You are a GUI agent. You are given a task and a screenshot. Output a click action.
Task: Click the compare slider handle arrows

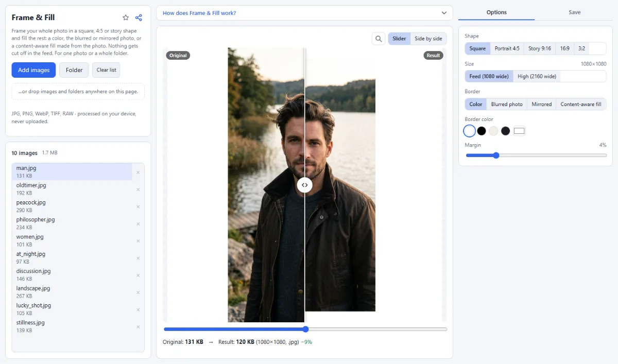pos(305,185)
